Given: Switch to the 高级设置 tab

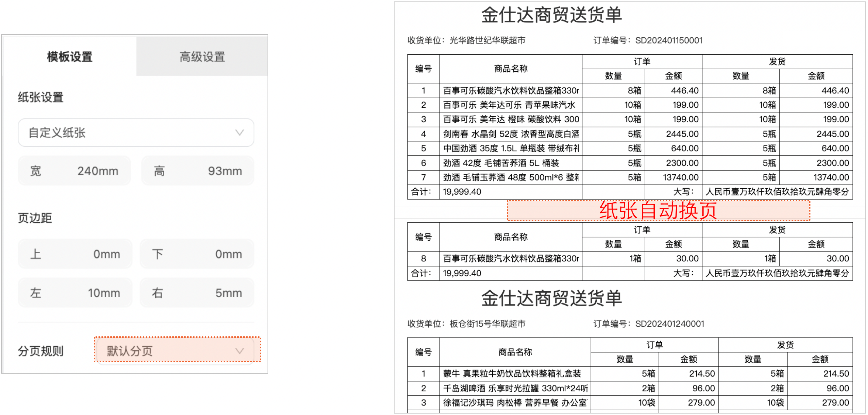Looking at the screenshot, I should pyautogui.click(x=202, y=56).
